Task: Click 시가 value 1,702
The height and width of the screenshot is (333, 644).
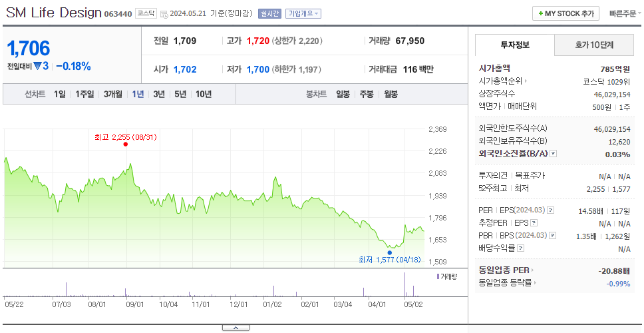Action: (185, 69)
